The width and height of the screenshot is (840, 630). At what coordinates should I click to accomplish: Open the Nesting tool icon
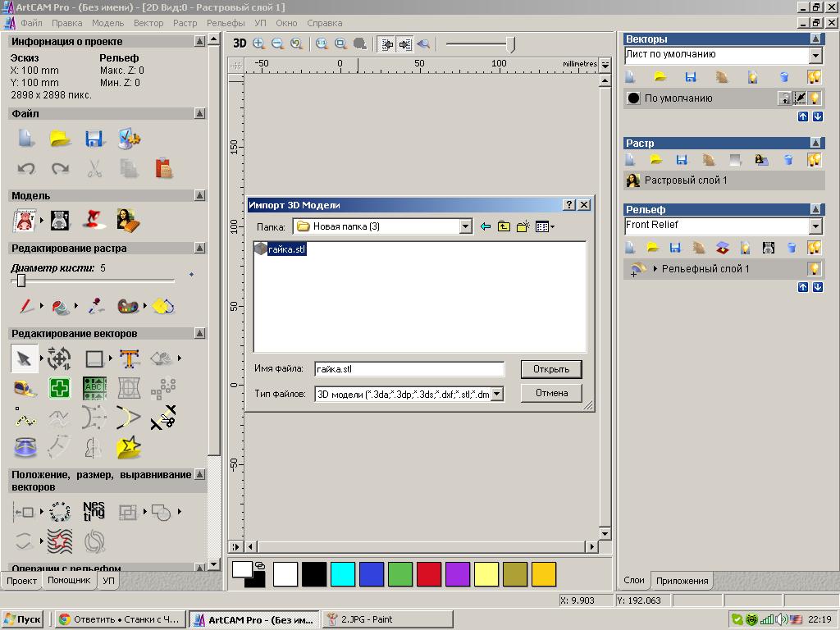(x=94, y=511)
